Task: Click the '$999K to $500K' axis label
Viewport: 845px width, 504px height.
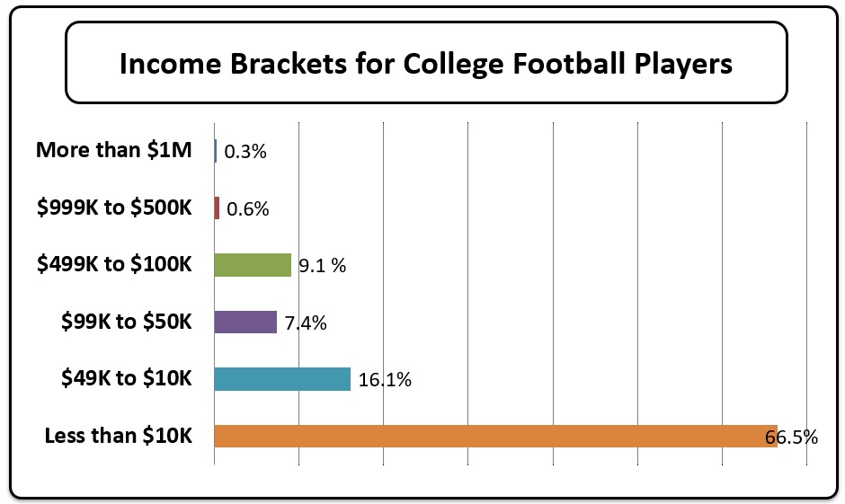Action: point(114,208)
